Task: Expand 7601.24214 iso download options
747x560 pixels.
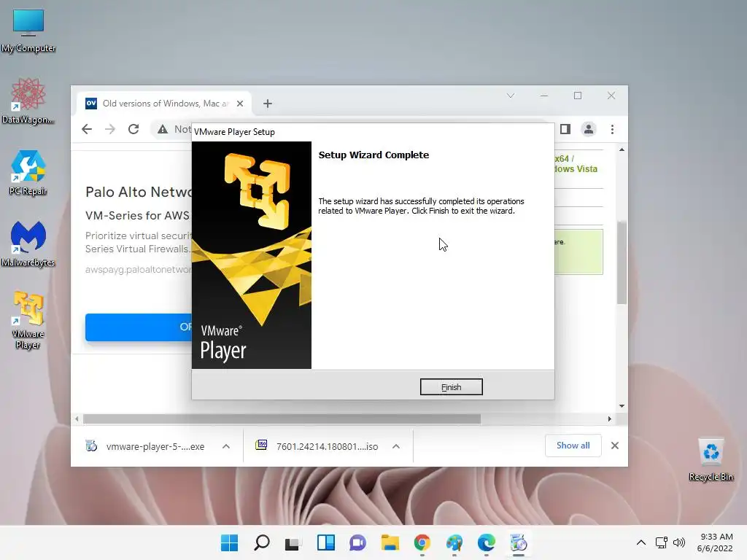Action: coord(396,446)
